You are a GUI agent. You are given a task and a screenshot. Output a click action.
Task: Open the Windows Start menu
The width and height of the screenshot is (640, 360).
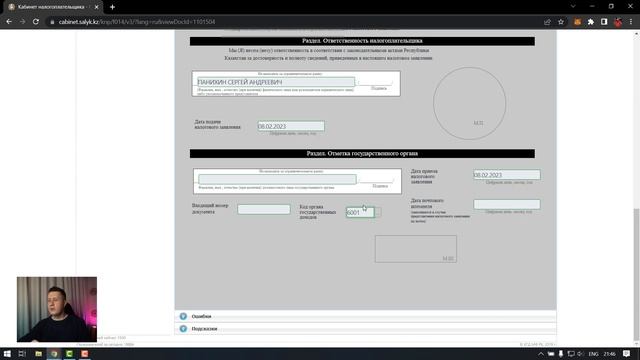(x=7, y=353)
